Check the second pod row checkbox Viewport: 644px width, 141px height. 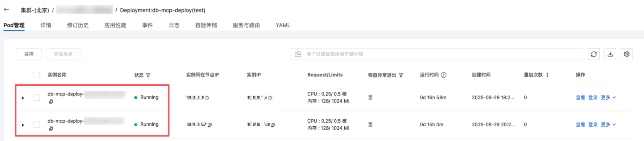point(37,125)
